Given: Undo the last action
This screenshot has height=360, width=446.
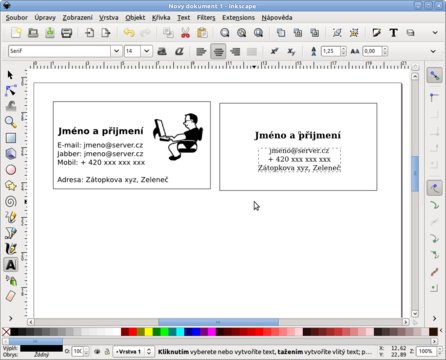Looking at the screenshot, I should tap(129, 33).
